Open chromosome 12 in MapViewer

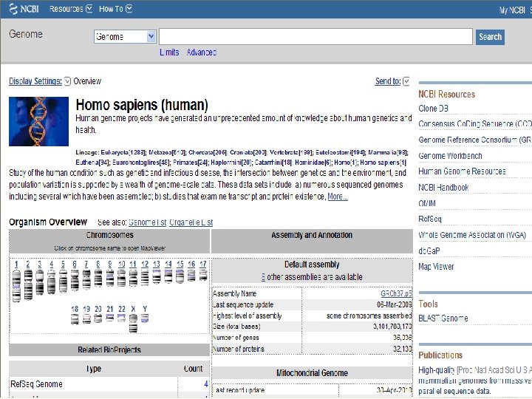[145, 264]
